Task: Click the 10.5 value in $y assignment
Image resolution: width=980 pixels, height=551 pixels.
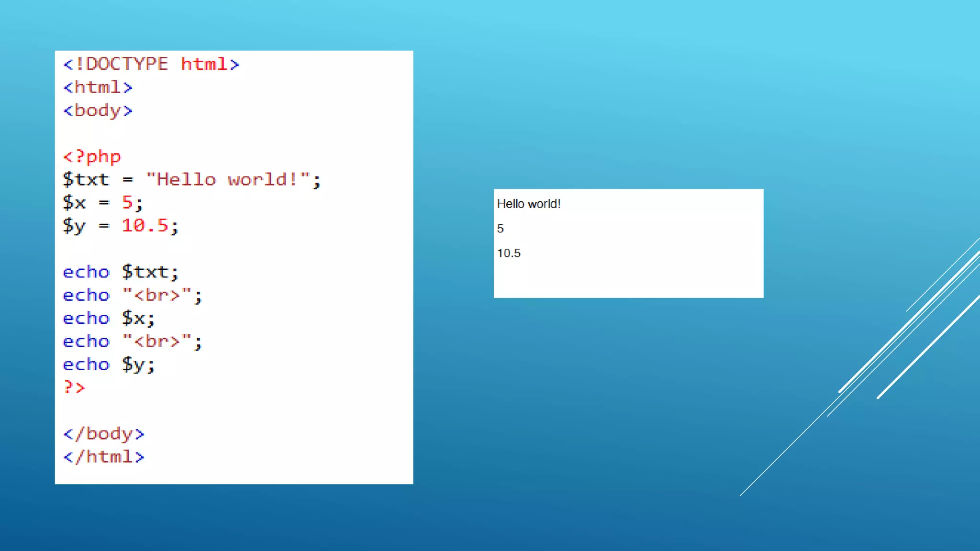Action: [145, 225]
